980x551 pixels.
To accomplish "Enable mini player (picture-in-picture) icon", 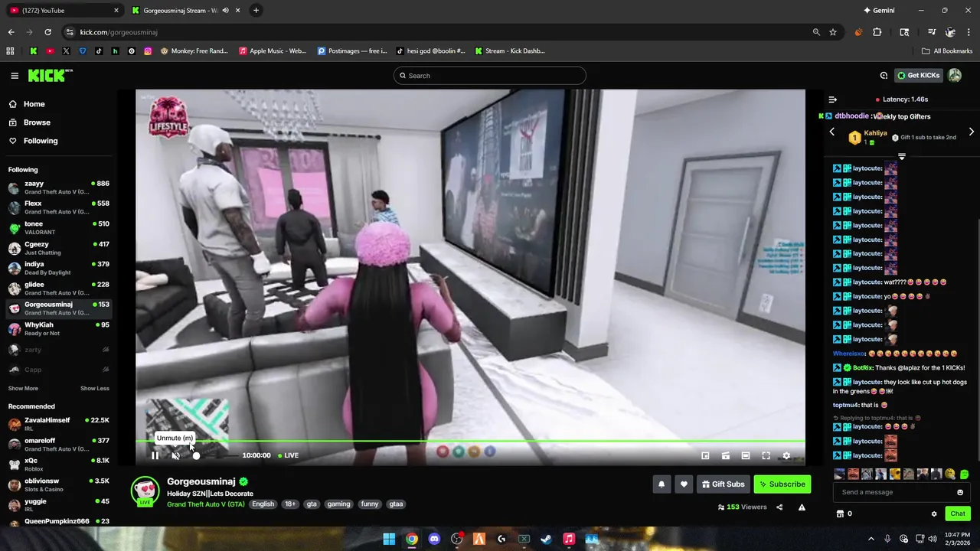I will tap(705, 455).
